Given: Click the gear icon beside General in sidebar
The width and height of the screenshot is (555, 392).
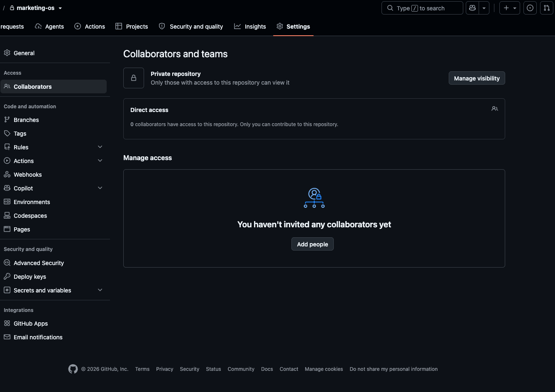Looking at the screenshot, I should [7, 53].
